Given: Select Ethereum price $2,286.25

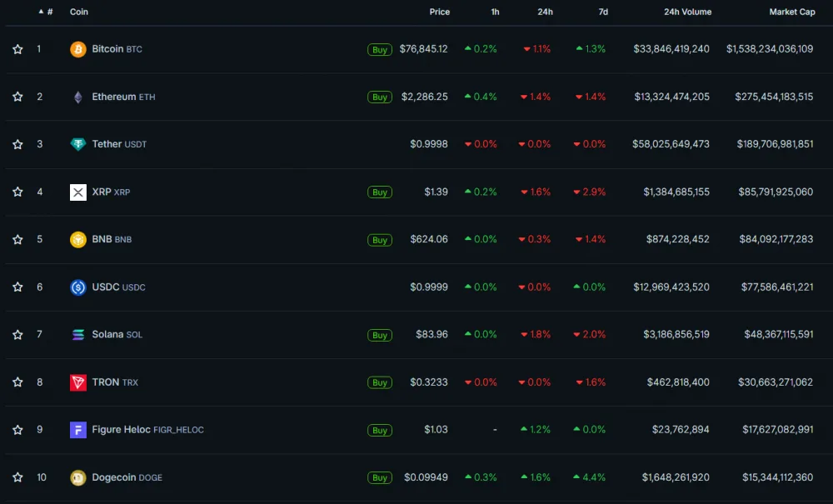Looking at the screenshot, I should click(x=425, y=97).
